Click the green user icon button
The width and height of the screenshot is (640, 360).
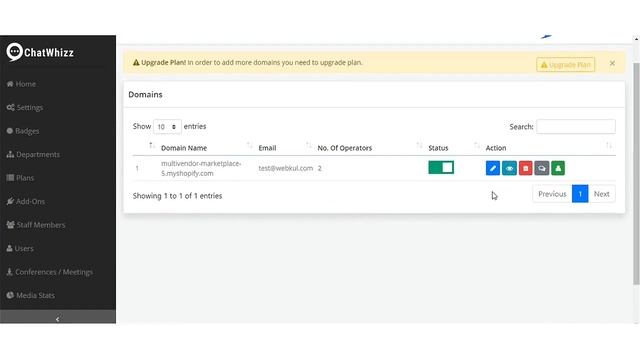(558, 168)
